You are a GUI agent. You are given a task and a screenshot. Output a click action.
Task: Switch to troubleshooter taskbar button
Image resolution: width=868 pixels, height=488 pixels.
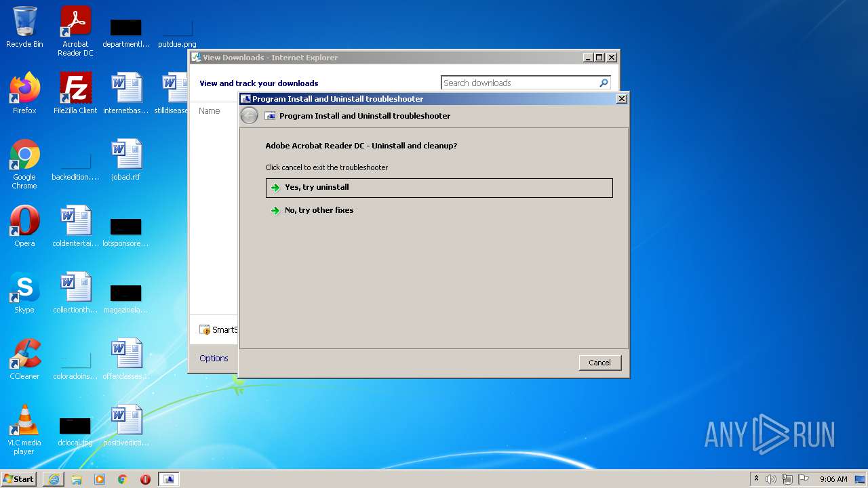(169, 479)
